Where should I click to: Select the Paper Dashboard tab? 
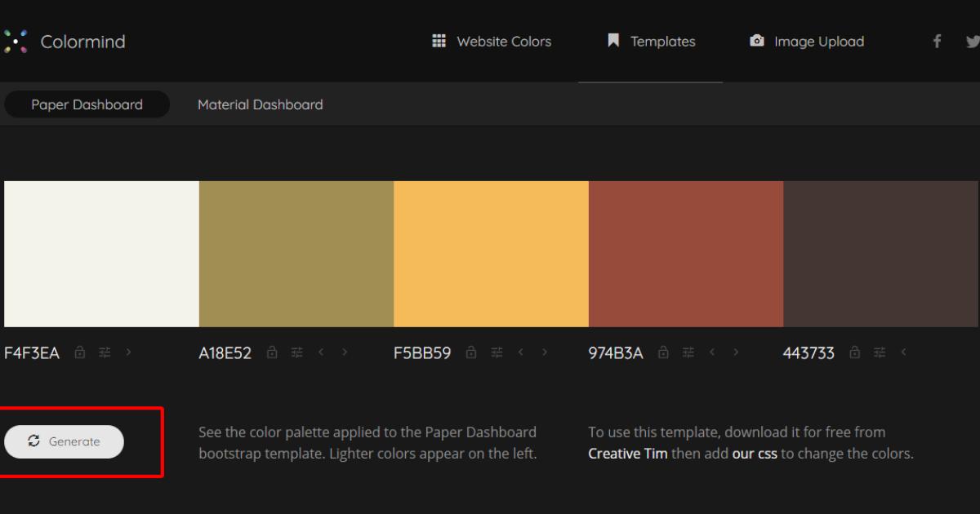87,104
